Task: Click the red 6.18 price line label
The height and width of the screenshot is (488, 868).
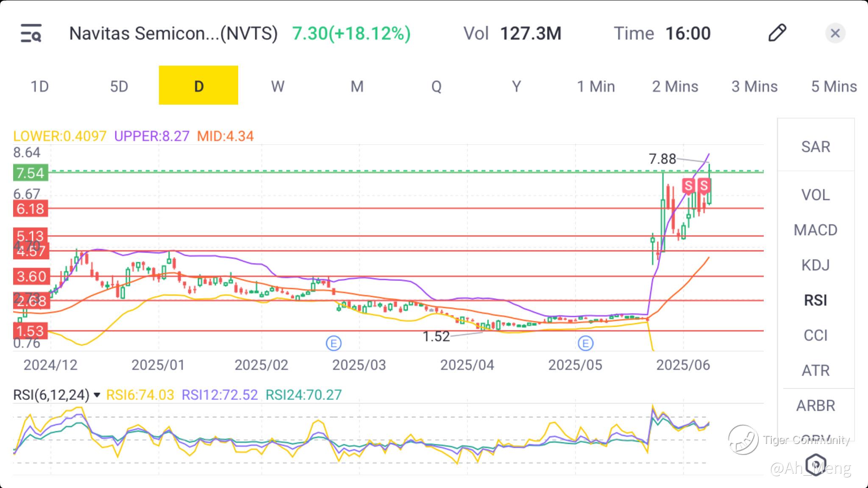Action: [x=31, y=208]
